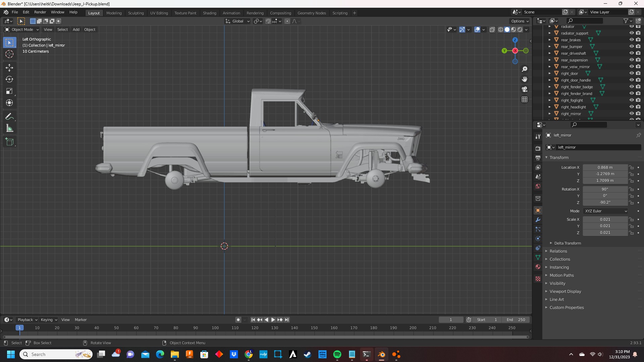Toggle camera view in the viewport
This screenshot has width=644, height=362.
[x=525, y=89]
